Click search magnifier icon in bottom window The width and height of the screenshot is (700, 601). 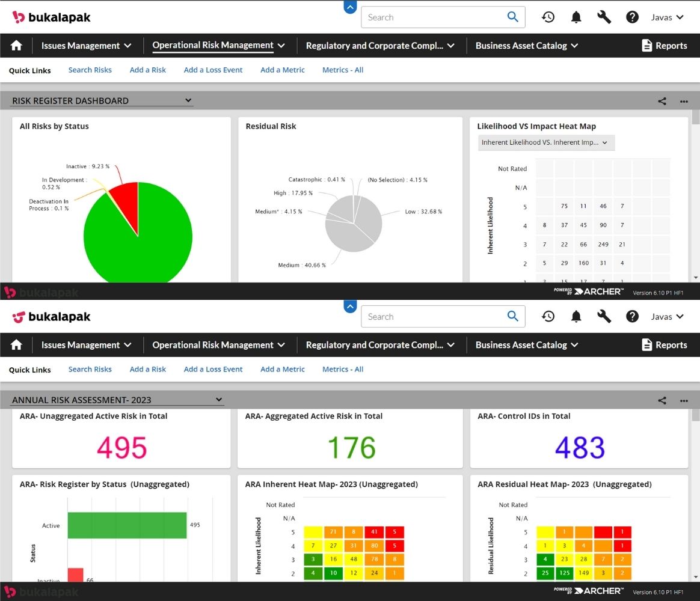513,316
